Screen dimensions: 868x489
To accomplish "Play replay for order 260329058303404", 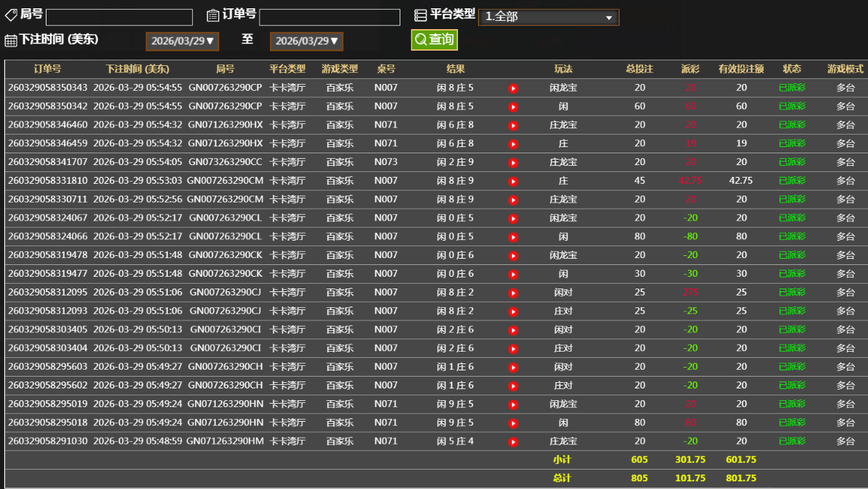I will (513, 349).
